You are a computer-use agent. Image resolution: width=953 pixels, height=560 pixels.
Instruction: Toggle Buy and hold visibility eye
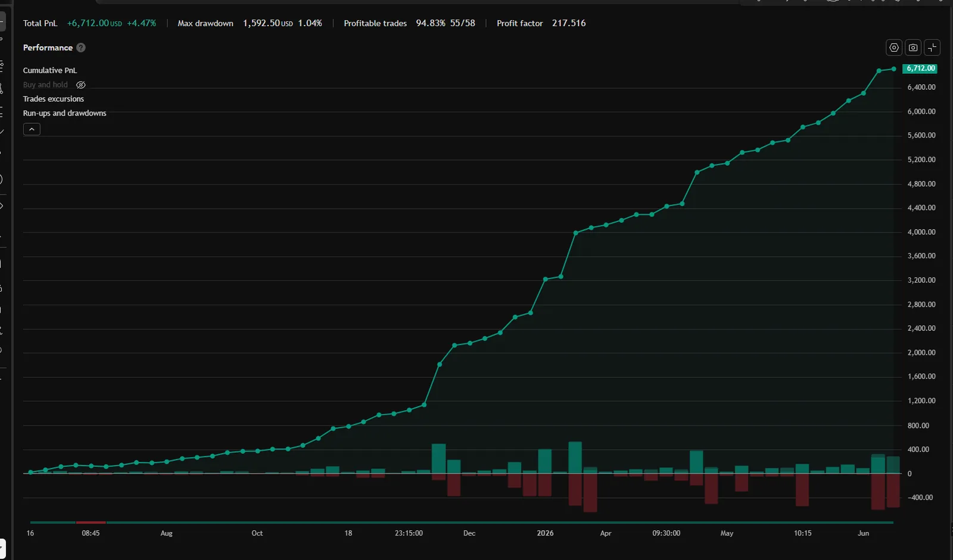81,85
